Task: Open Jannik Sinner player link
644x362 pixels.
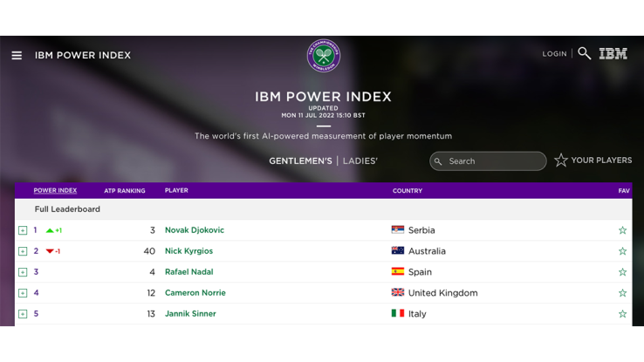Action: pyautogui.click(x=190, y=313)
